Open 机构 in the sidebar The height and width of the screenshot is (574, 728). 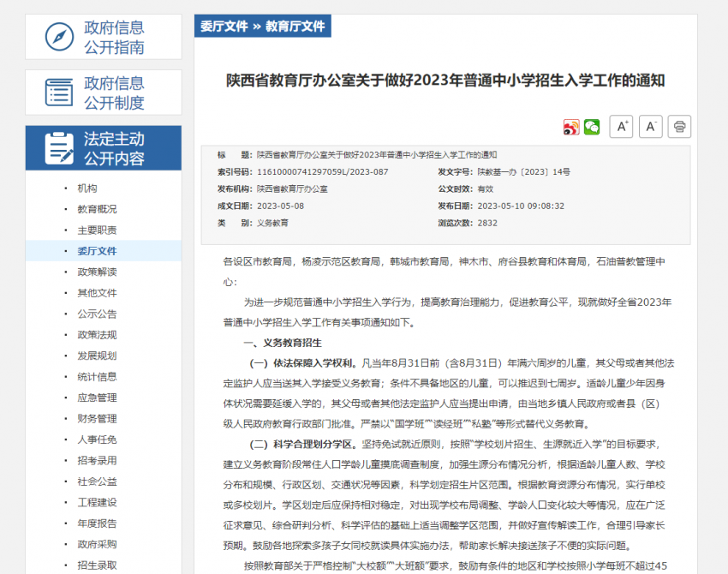(x=87, y=188)
